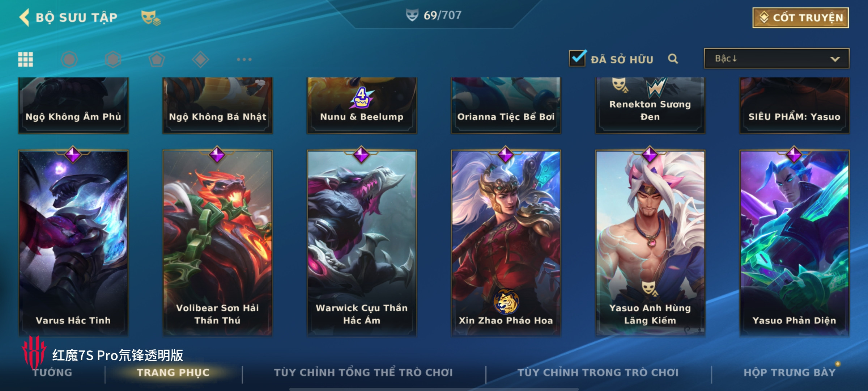The image size is (868, 391).
Task: Open the Hộp Trưng Bày tab
Action: [x=790, y=373]
